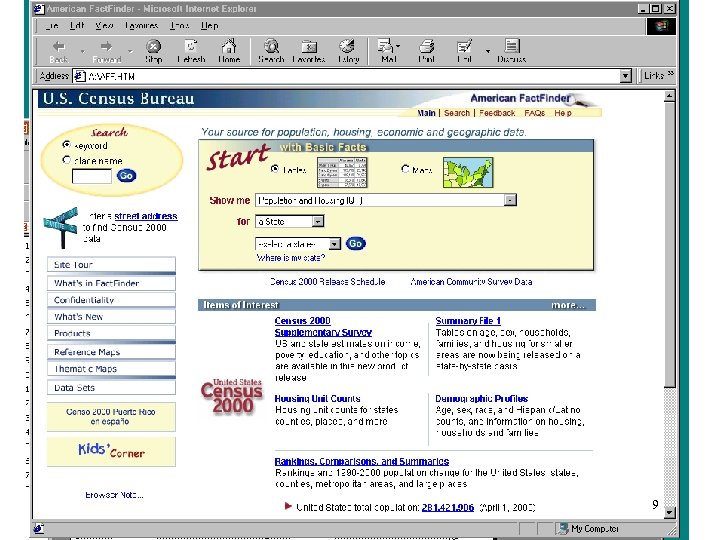Click the vertical scrollbar up arrow
The width and height of the screenshot is (720, 540).
tap(669, 96)
